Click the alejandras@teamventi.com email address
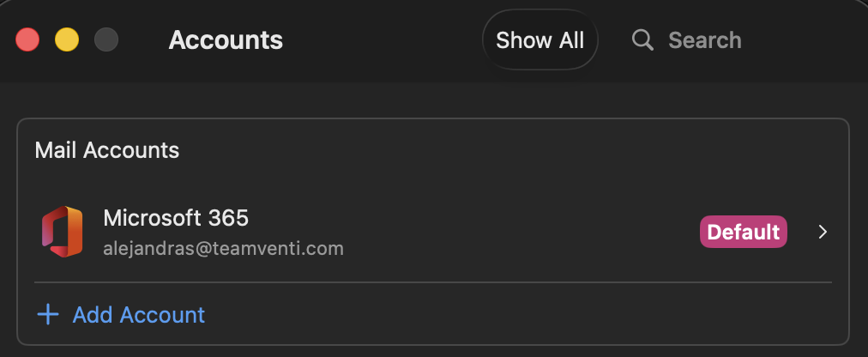Screen dimensions: 868x357 [x=223, y=249]
